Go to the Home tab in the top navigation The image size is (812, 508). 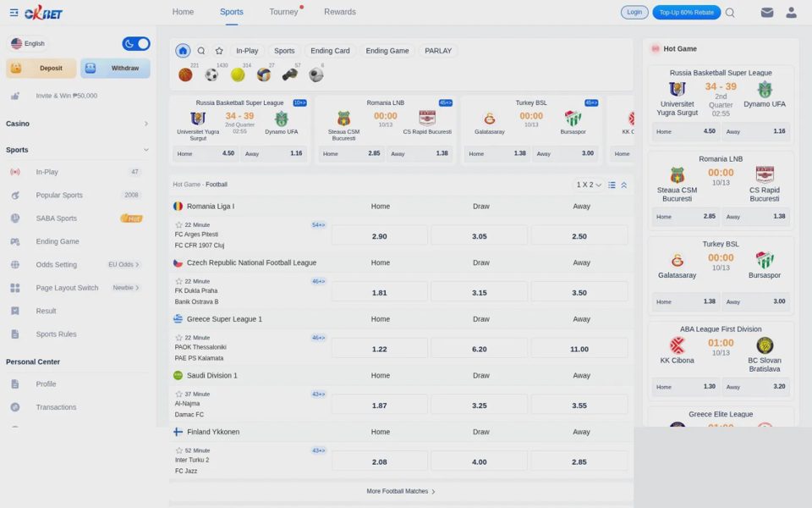[x=183, y=12]
